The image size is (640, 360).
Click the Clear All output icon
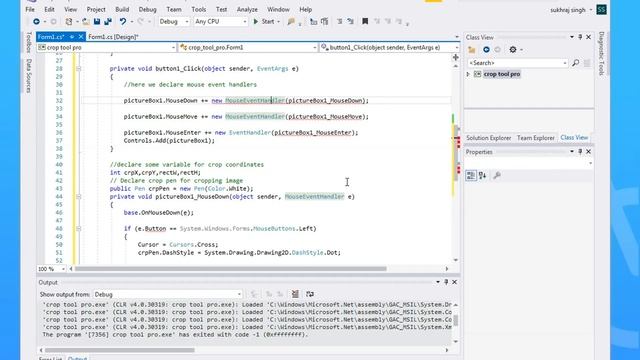point(295,294)
